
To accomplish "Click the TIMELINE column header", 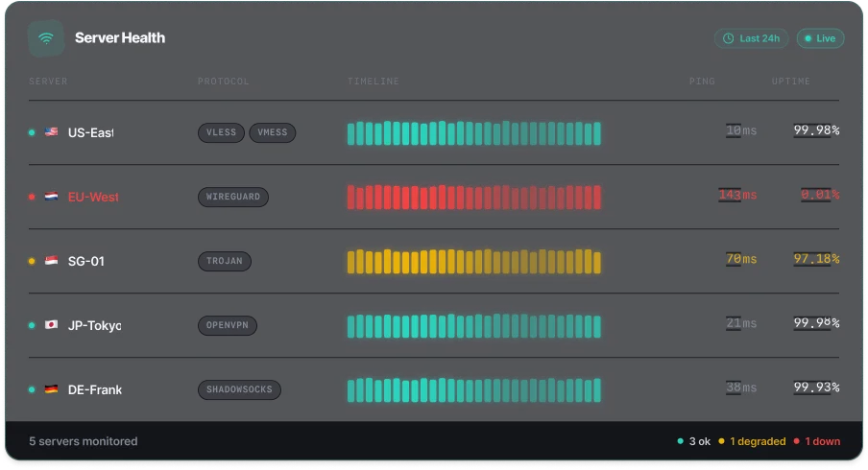I will pos(374,82).
